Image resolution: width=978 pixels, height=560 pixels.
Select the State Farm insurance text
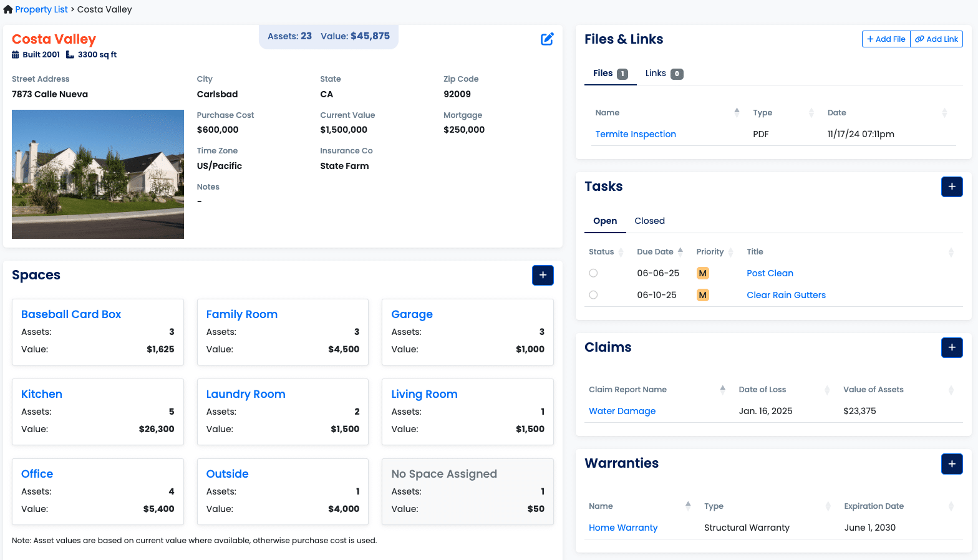[x=344, y=166]
